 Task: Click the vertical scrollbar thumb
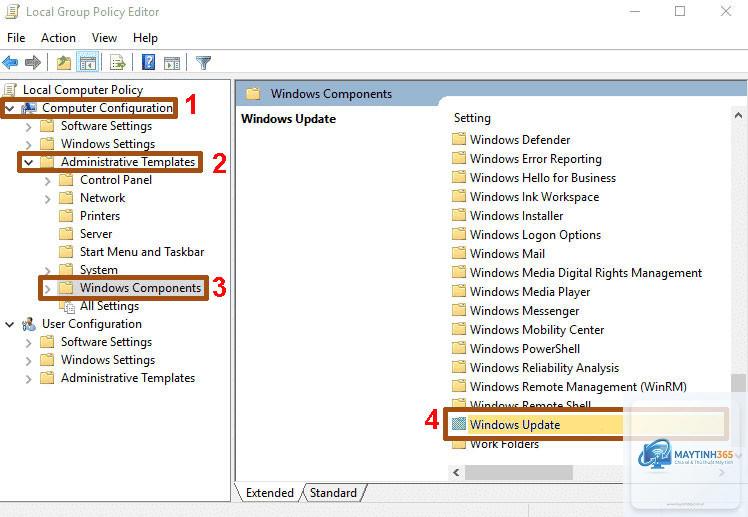[738, 383]
